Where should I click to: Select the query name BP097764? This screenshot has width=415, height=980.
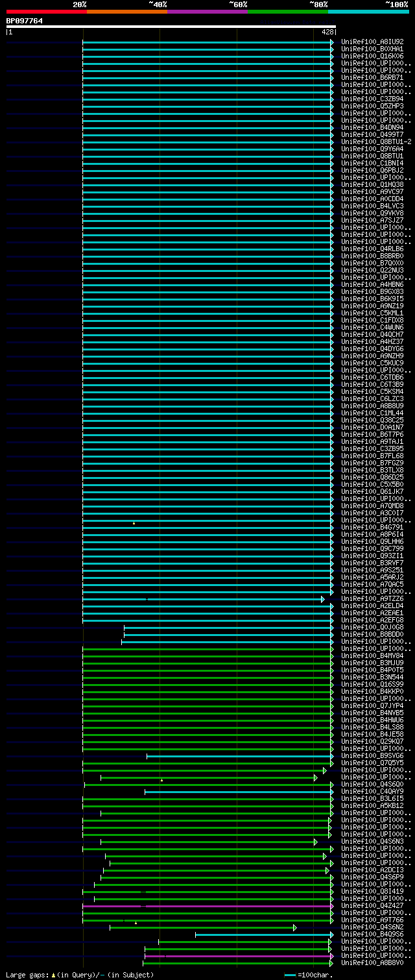(25, 21)
